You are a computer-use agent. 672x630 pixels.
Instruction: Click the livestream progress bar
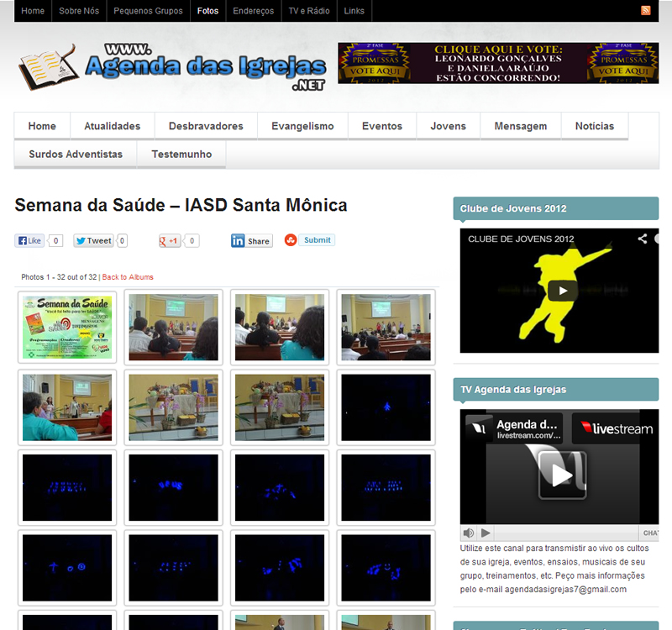(566, 533)
